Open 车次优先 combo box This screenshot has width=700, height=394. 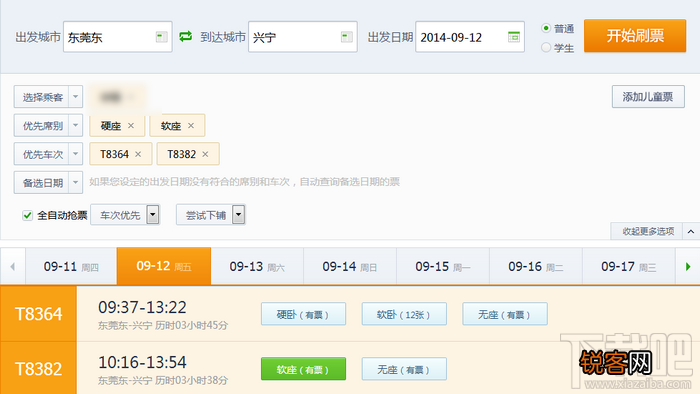pyautogui.click(x=125, y=215)
